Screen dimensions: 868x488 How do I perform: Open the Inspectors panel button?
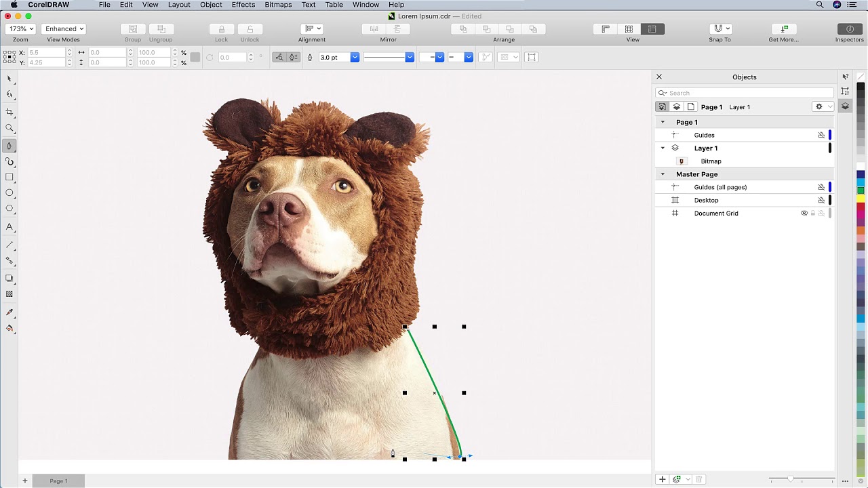(849, 29)
